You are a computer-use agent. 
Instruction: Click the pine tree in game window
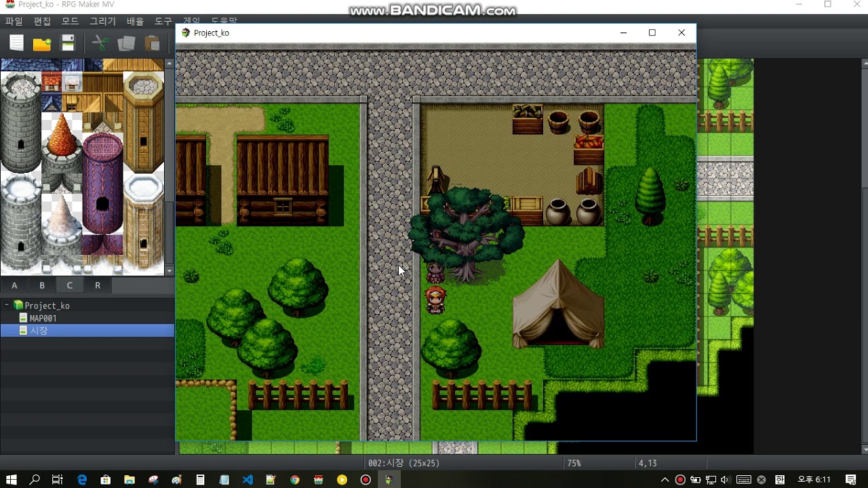pyautogui.click(x=650, y=195)
